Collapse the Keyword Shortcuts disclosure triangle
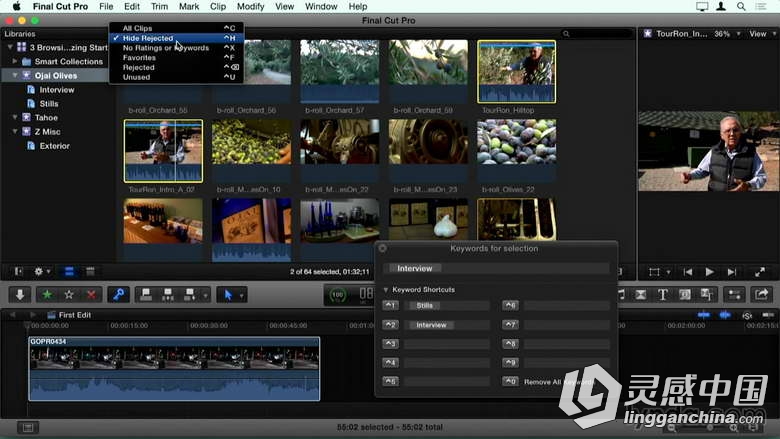780x439 pixels. pyautogui.click(x=386, y=289)
